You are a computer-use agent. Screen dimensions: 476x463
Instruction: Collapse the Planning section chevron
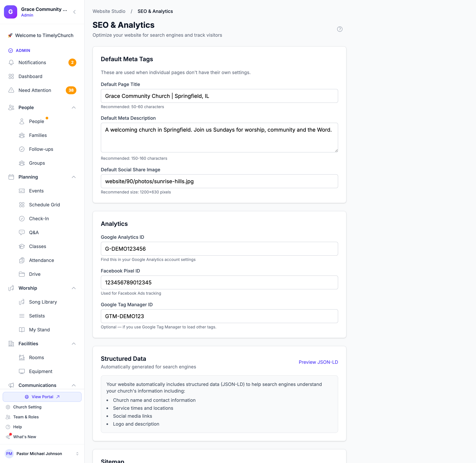74,177
